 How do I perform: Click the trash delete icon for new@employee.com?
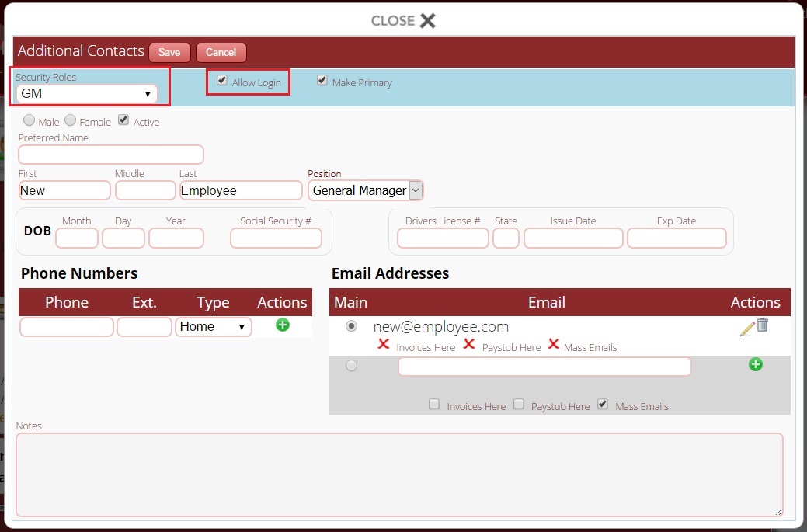763,325
